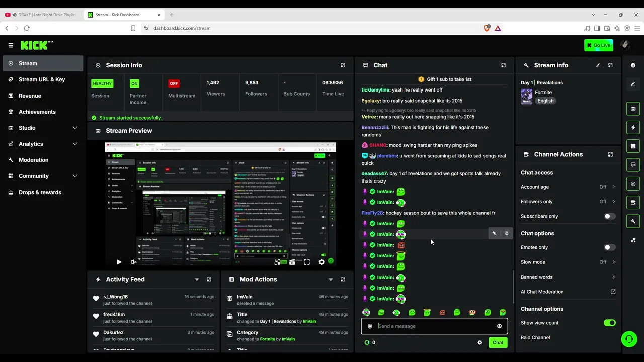This screenshot has height=362, width=644.
Task: Expand the Chat panel to fullscreen
Action: [503, 65]
